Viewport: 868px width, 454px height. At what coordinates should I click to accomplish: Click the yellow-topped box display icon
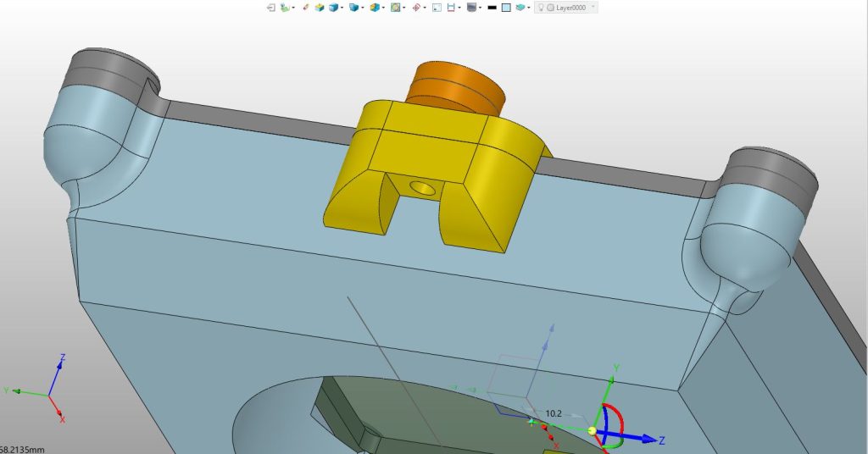click(320, 8)
